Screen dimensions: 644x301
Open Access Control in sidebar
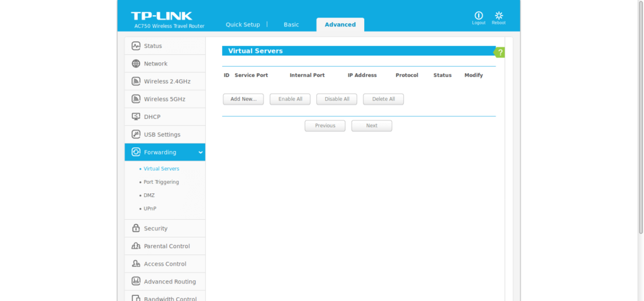165,264
